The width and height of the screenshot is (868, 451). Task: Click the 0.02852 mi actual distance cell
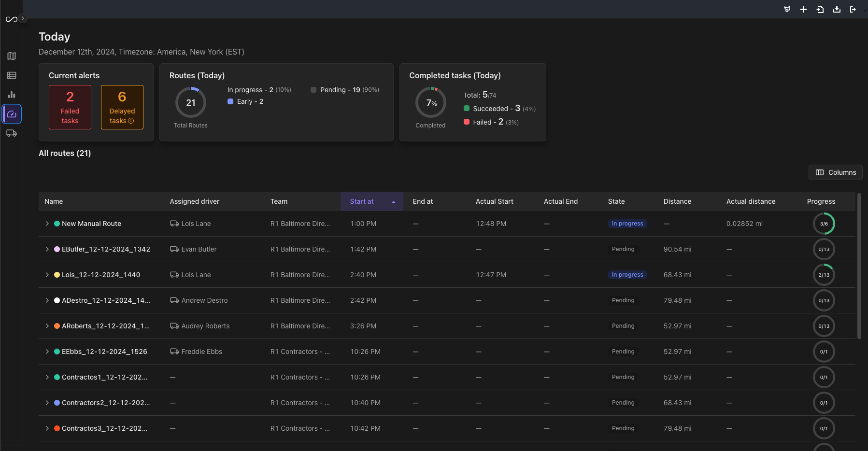click(744, 224)
